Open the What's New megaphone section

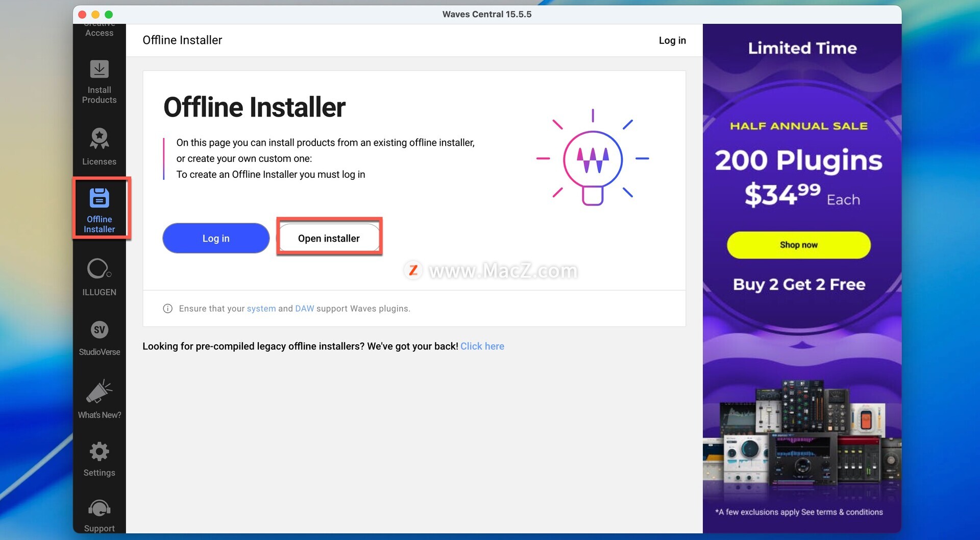[x=99, y=399]
